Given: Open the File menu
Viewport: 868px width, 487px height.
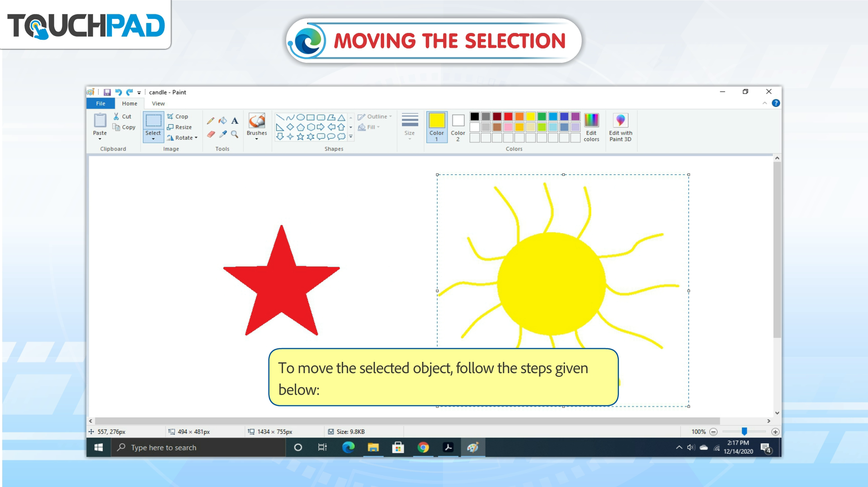Looking at the screenshot, I should click(100, 103).
